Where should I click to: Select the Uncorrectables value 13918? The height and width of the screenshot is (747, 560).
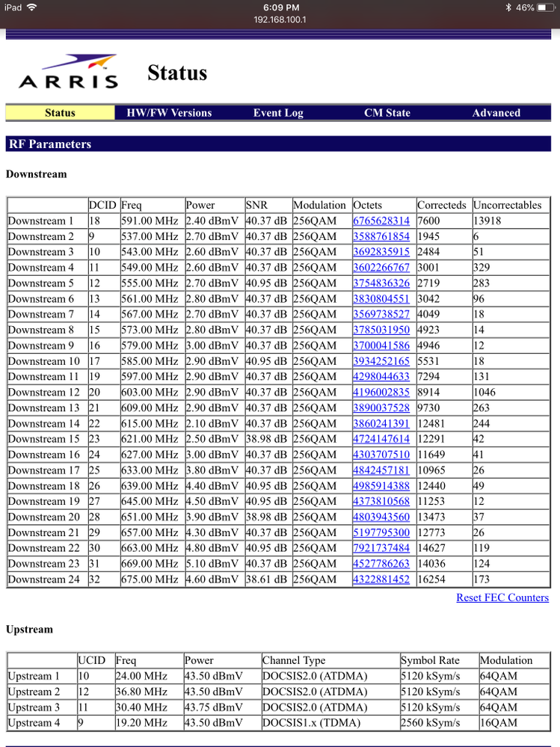(x=487, y=221)
